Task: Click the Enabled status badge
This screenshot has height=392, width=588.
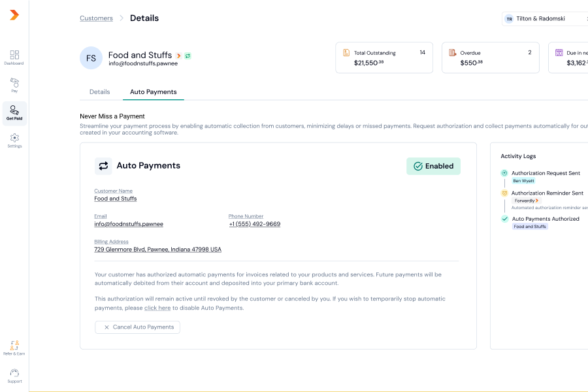Action: (x=433, y=166)
